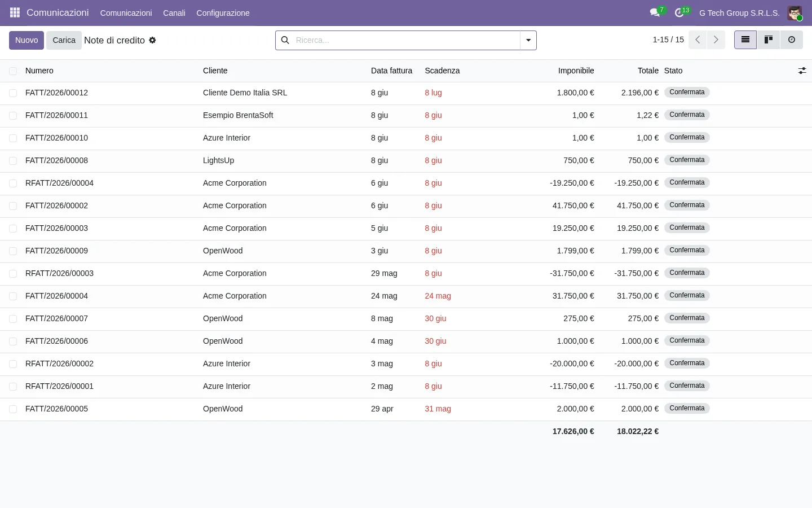This screenshot has width=812, height=508.
Task: Open the user avatar menu
Action: tap(795, 12)
